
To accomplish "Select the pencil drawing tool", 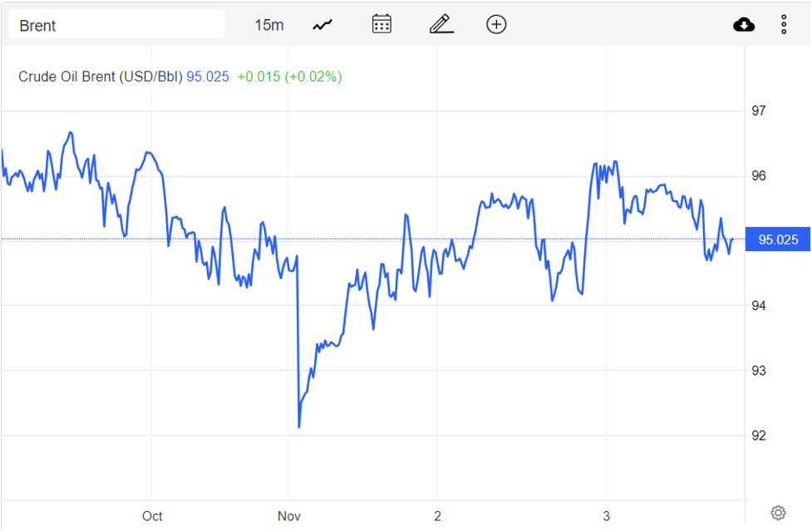I will pos(441,24).
